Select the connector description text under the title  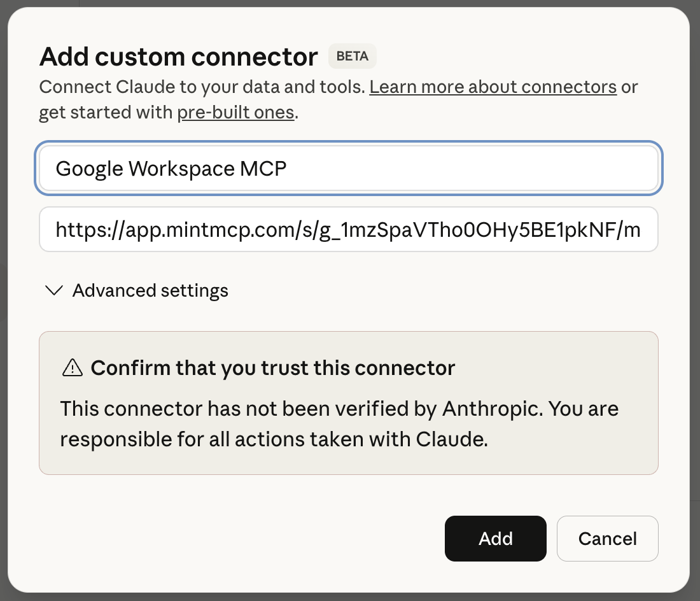pyautogui.click(x=337, y=99)
